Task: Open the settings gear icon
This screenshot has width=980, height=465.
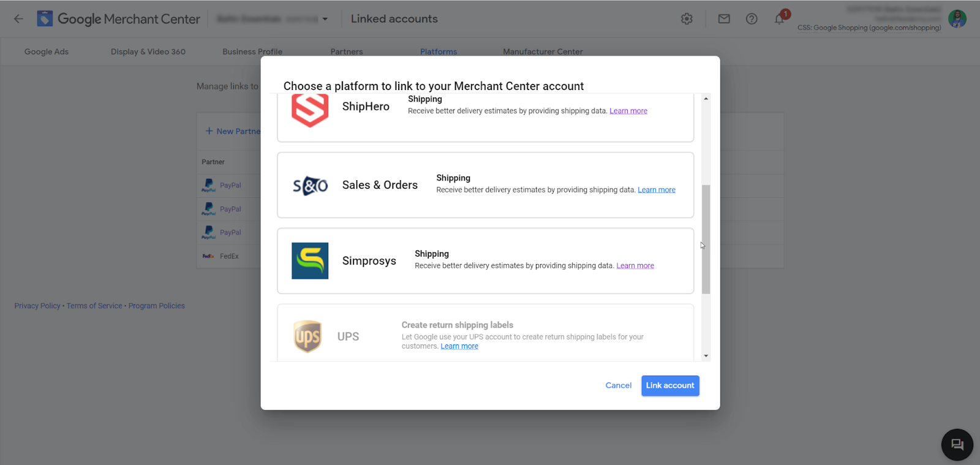Action: (x=687, y=19)
